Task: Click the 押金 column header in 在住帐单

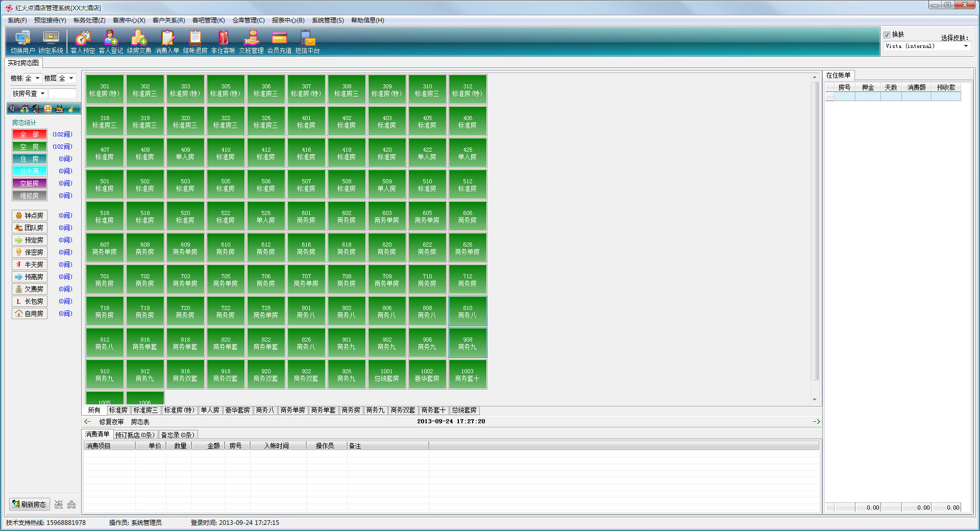Action: tap(868, 87)
